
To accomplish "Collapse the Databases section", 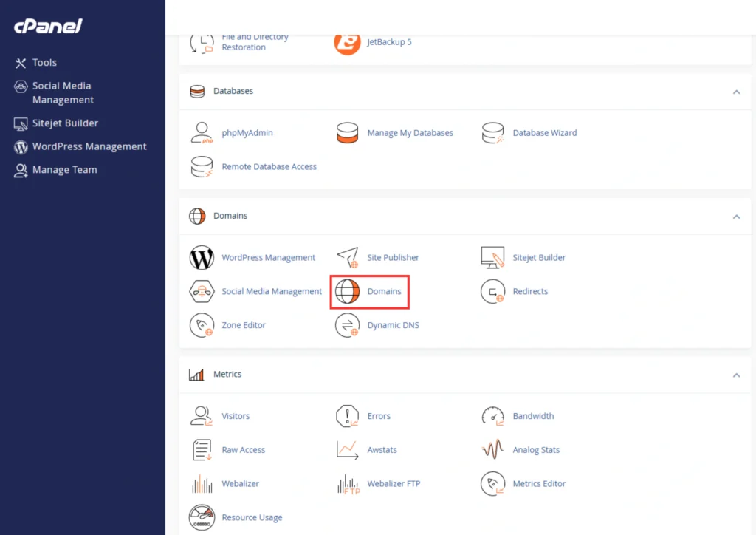I will click(x=736, y=92).
